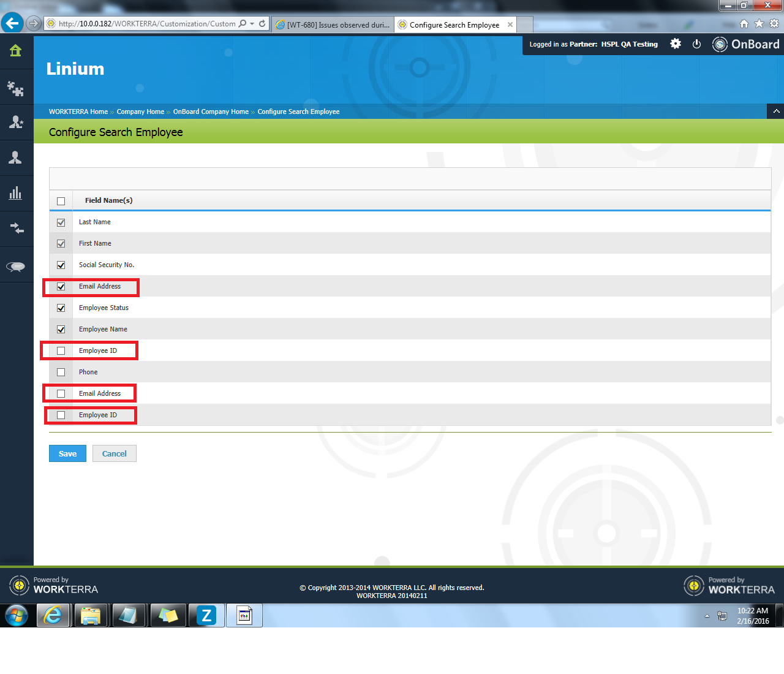The height and width of the screenshot is (674, 784).
Task: Show hidden system tray icons
Action: point(707,616)
